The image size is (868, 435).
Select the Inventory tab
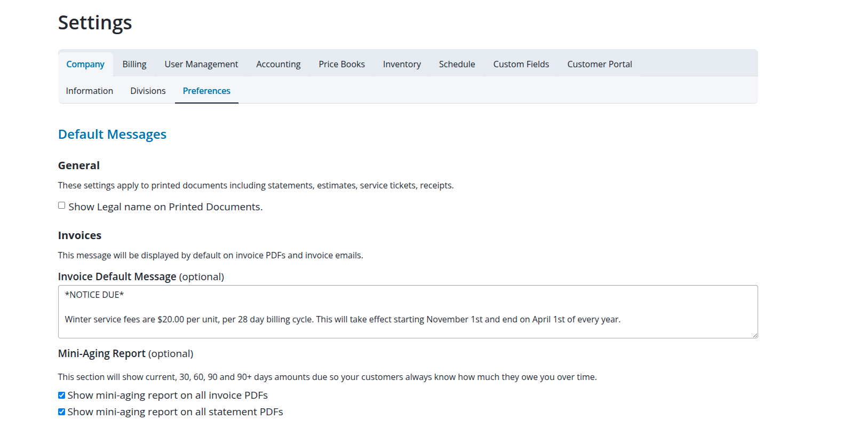[402, 64]
